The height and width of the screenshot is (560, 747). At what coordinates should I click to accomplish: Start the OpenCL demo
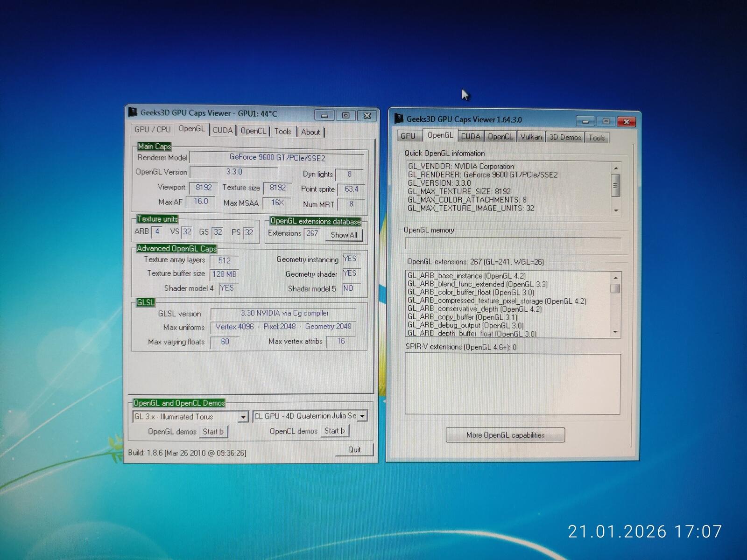tap(335, 431)
